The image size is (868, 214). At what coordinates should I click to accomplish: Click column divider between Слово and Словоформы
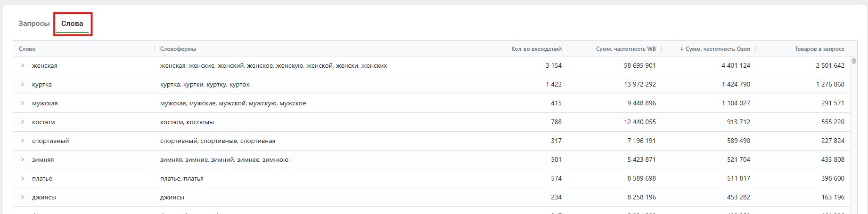coord(155,49)
